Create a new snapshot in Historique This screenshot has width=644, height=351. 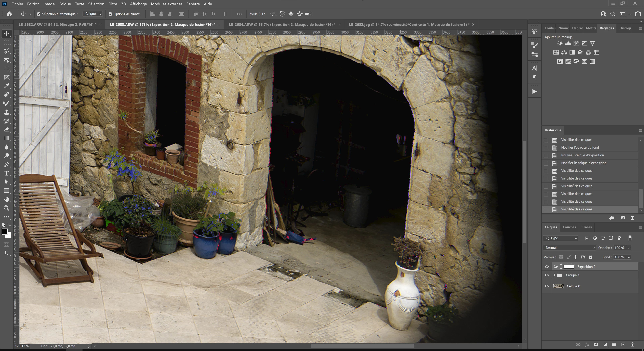coord(623,218)
